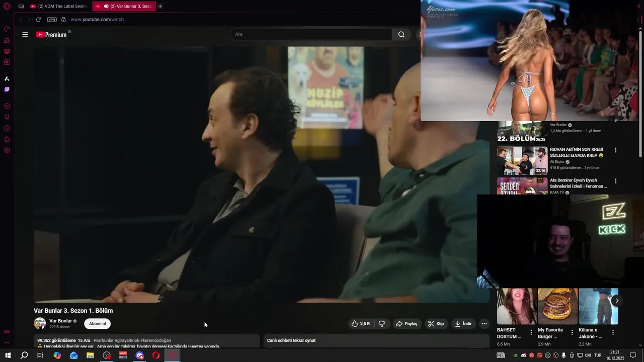Open 'My Favorite Burger' short thumbnail

click(557, 306)
